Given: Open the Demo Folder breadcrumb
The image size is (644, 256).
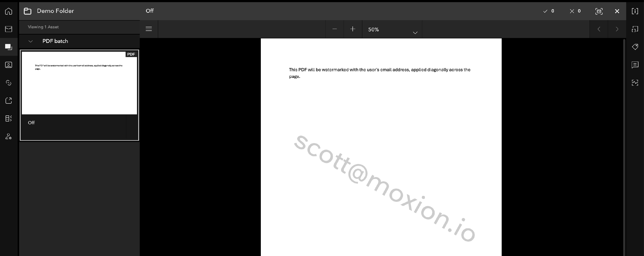Looking at the screenshot, I should click(x=55, y=11).
